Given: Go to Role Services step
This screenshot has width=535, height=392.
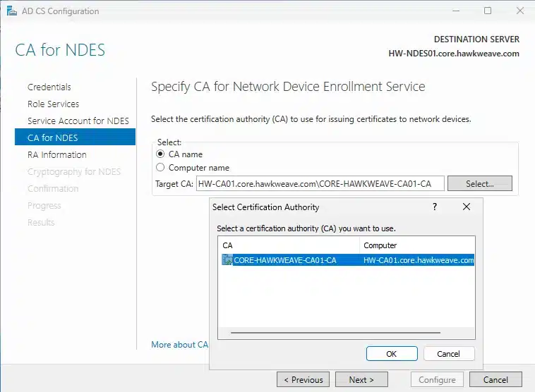Looking at the screenshot, I should point(54,104).
